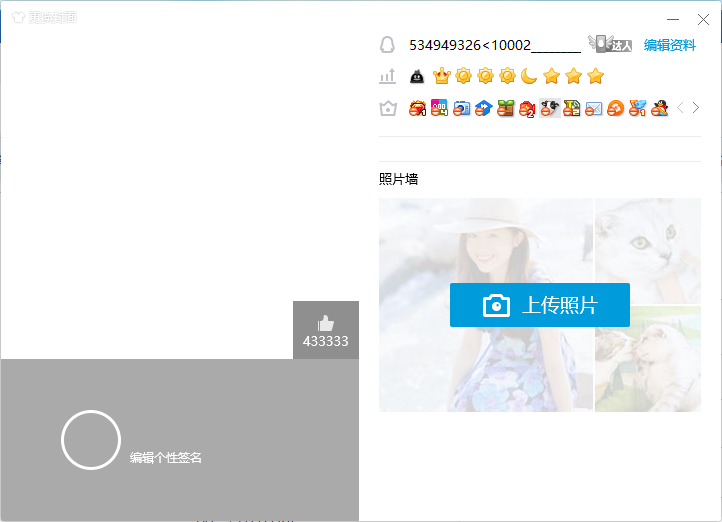The image size is (722, 522).
Task: Close the profile window
Action: click(x=703, y=19)
